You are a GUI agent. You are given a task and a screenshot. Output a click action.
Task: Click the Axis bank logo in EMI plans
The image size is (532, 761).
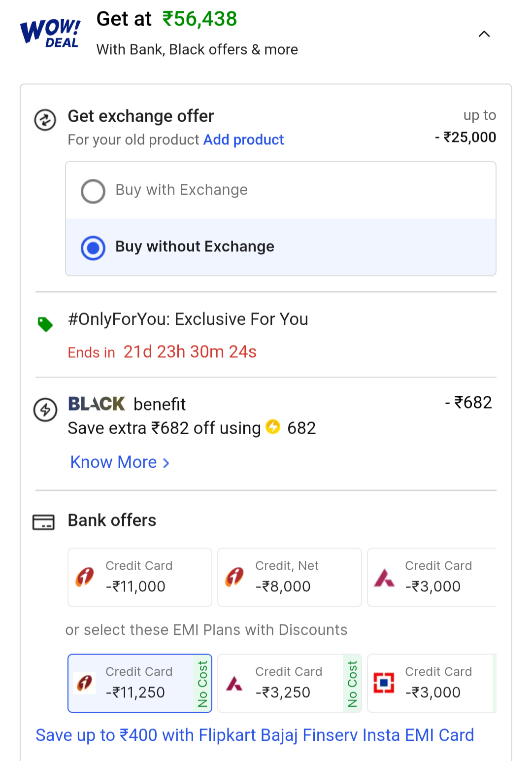pyautogui.click(x=234, y=684)
